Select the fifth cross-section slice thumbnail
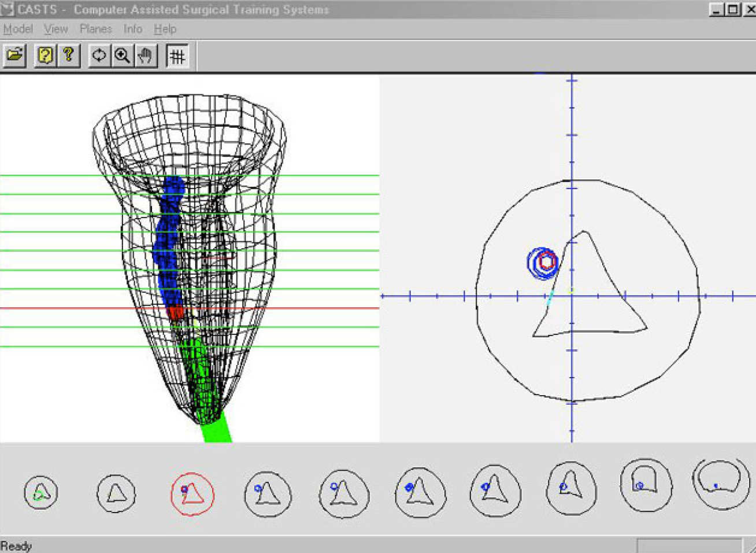The image size is (756, 553). (x=344, y=494)
